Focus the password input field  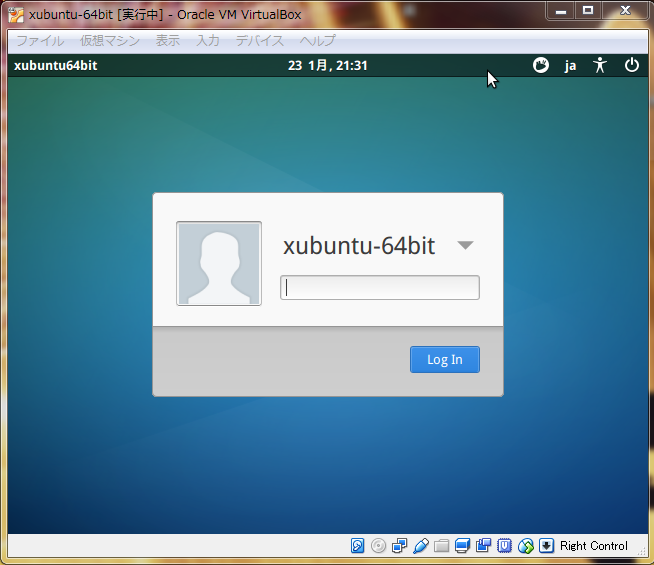[x=380, y=288]
